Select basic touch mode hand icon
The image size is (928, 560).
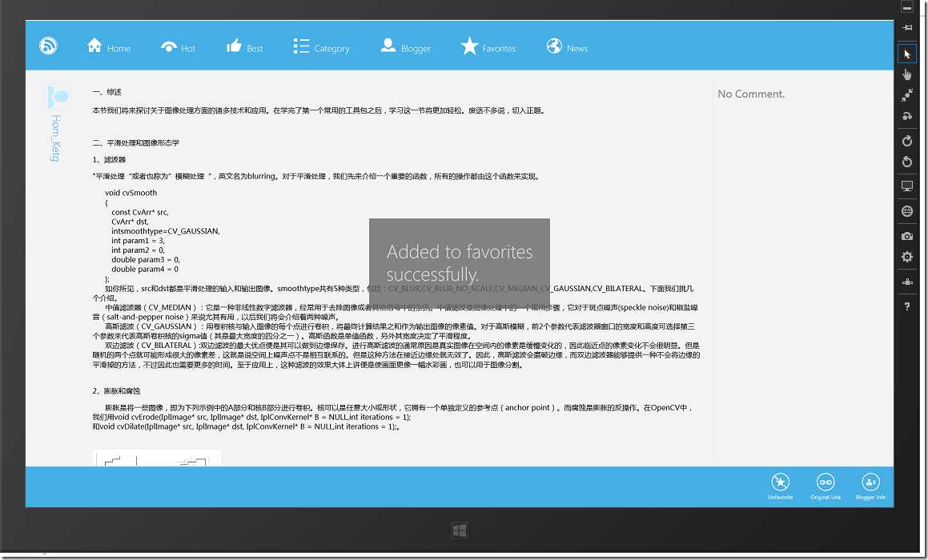[906, 74]
